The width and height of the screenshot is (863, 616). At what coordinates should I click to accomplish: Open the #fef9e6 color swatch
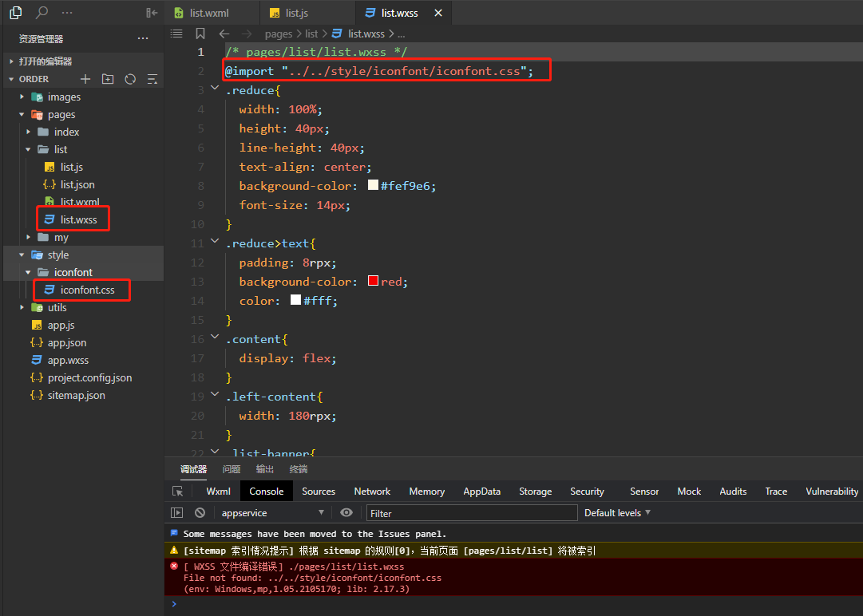[x=373, y=185]
